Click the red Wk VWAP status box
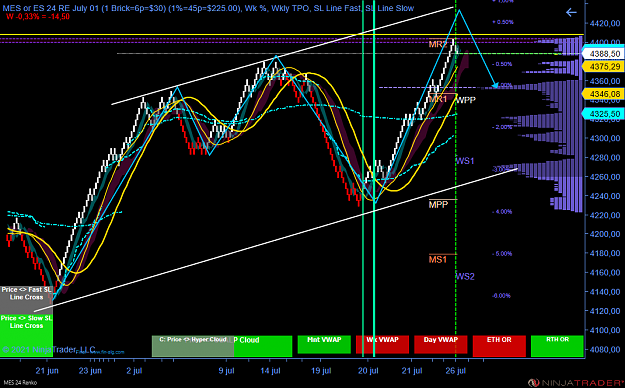Screen dimensions: 625x388 (382, 345)
